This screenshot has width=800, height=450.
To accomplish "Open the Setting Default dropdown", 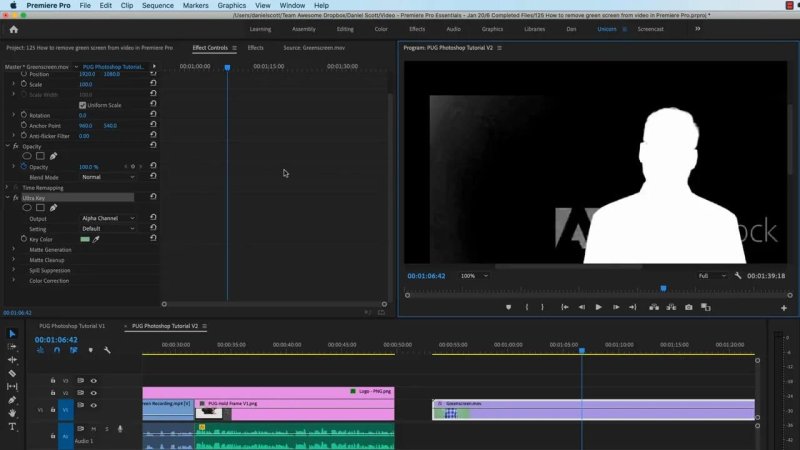I will (108, 229).
